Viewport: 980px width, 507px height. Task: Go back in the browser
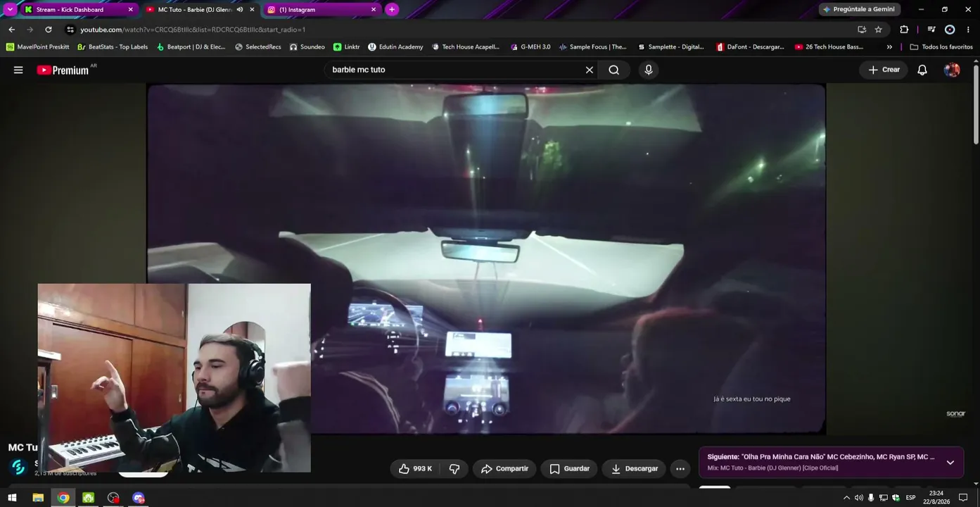tap(11, 30)
